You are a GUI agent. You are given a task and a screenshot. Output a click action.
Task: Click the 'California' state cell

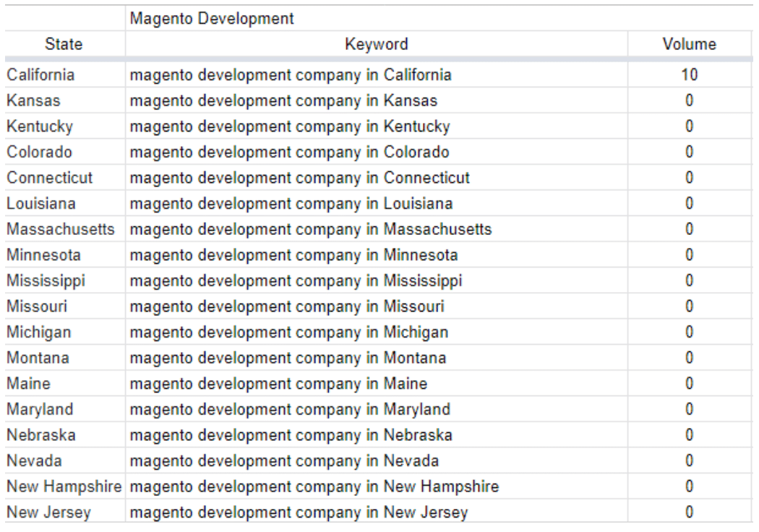[x=64, y=74]
